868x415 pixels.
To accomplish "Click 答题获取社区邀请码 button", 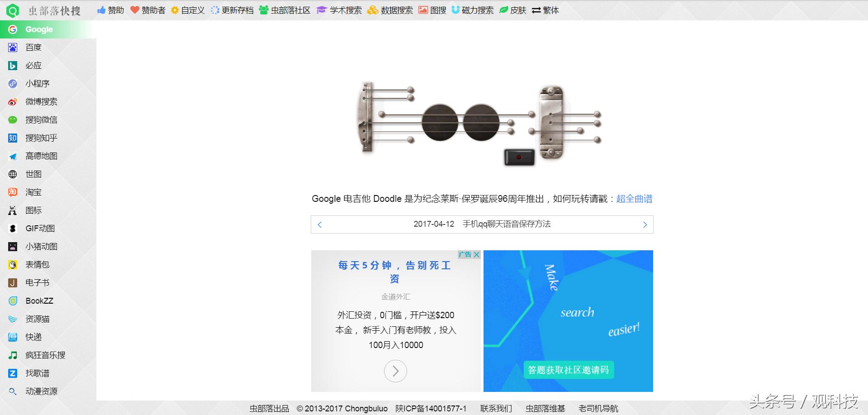I will (568, 370).
